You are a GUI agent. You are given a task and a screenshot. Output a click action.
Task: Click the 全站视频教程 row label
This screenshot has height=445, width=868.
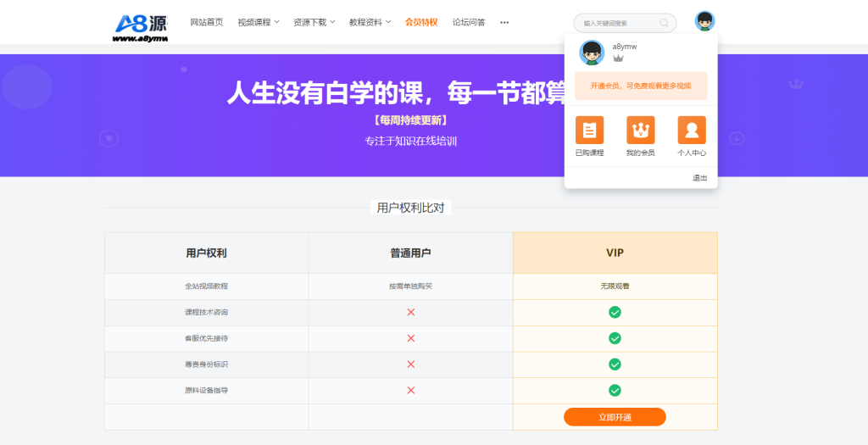[207, 286]
